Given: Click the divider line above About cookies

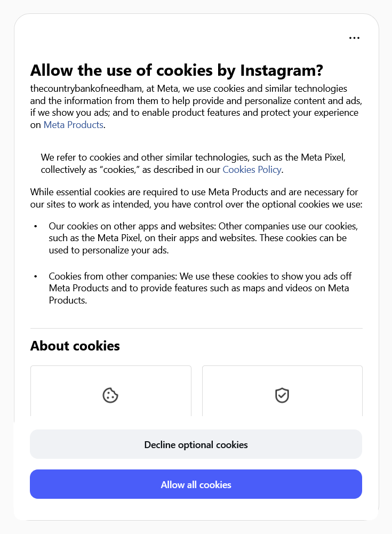Looking at the screenshot, I should click(196, 328).
